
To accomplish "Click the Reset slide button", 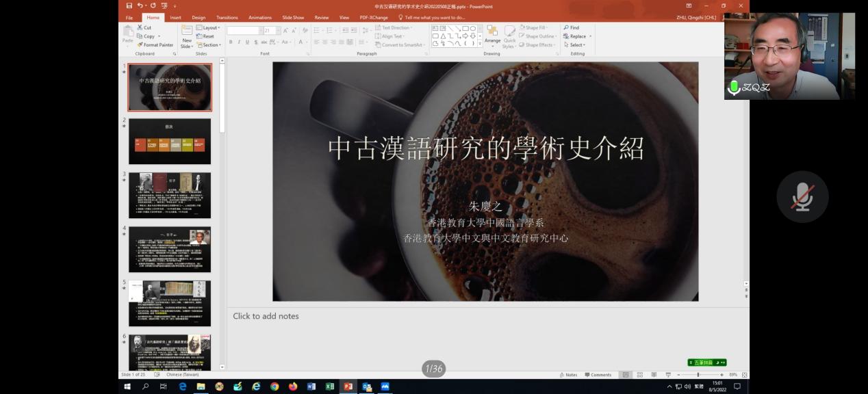I will (x=205, y=36).
